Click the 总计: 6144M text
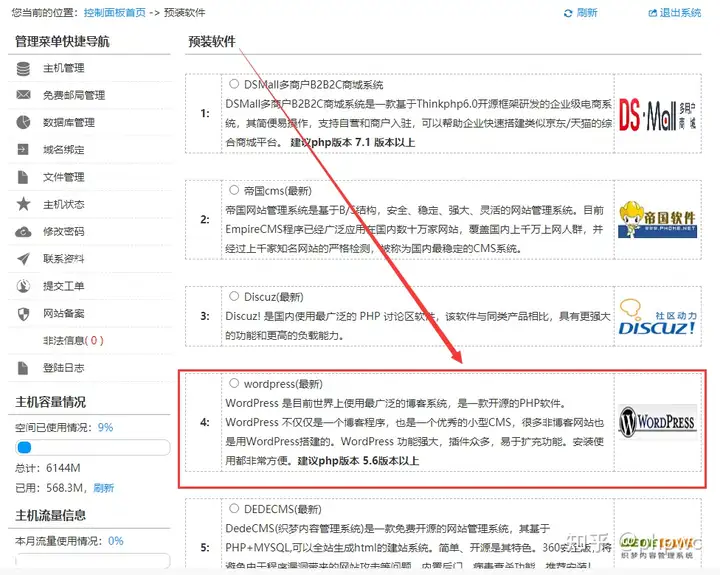 tap(48, 468)
